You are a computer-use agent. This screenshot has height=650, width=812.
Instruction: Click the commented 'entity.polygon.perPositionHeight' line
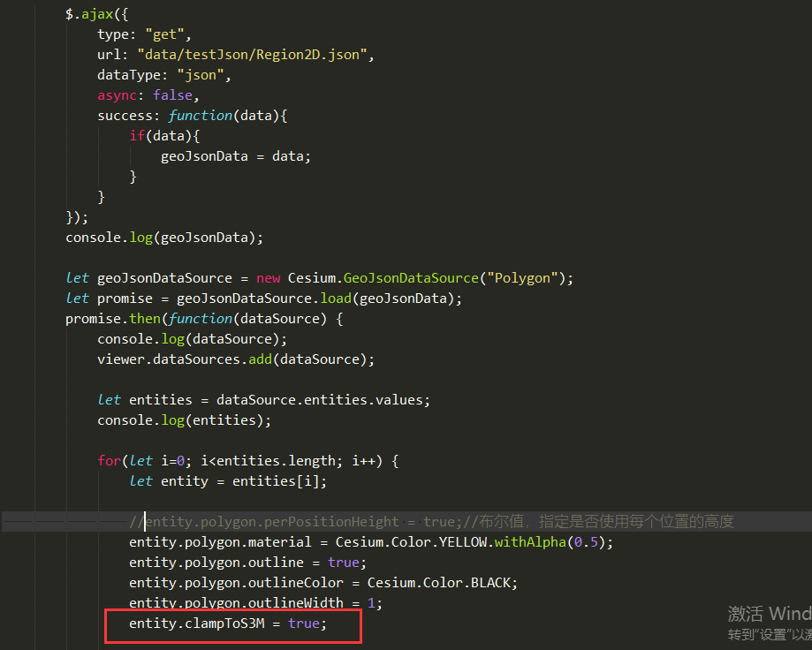coord(431,522)
